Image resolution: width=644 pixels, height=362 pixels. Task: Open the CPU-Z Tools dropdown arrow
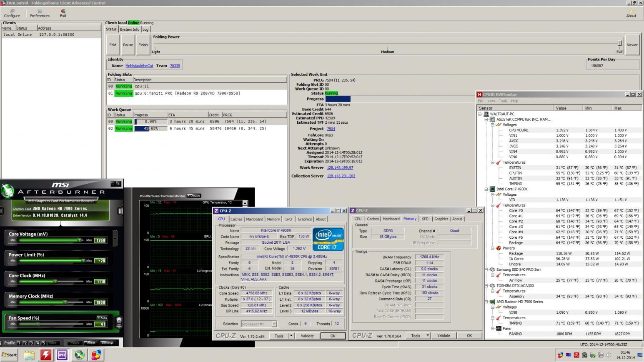[x=291, y=336]
